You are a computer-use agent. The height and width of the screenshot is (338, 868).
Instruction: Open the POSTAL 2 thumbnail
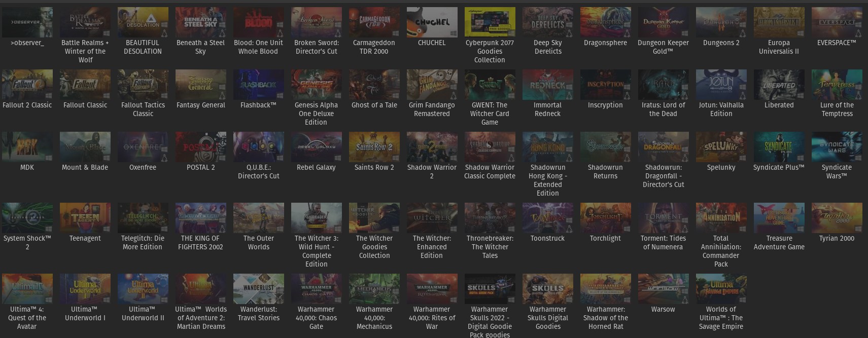pyautogui.click(x=201, y=147)
